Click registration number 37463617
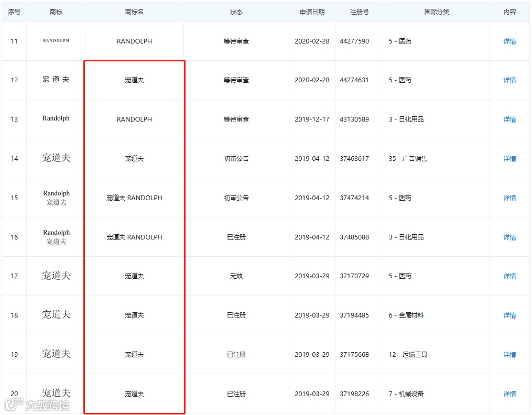Viewport: 532px width, 415px height. pyautogui.click(x=354, y=159)
